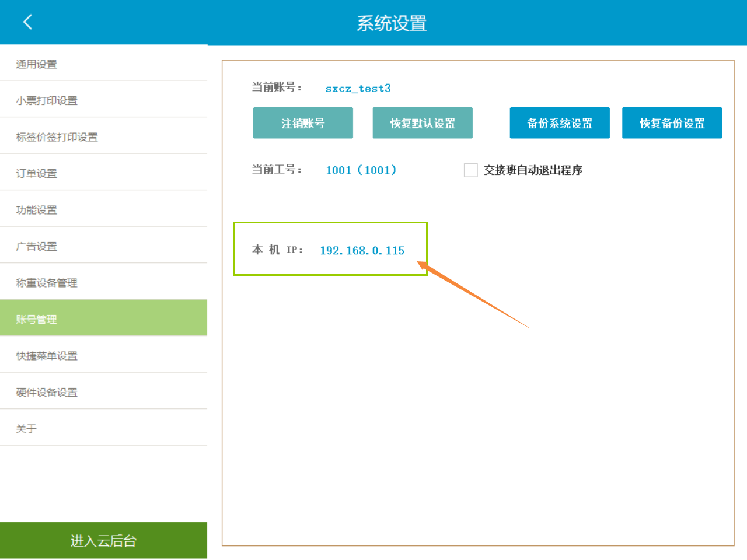Click the 注销账号 button

click(303, 123)
